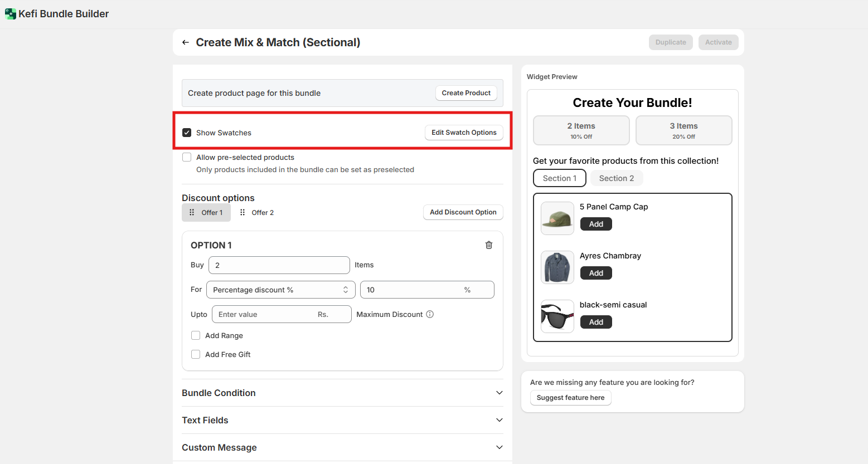
Task: Click the Buy items quantity field
Action: [x=279, y=265]
